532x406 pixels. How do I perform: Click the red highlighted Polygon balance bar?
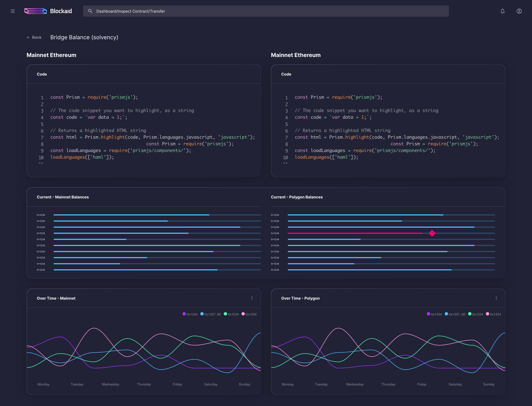355,233
